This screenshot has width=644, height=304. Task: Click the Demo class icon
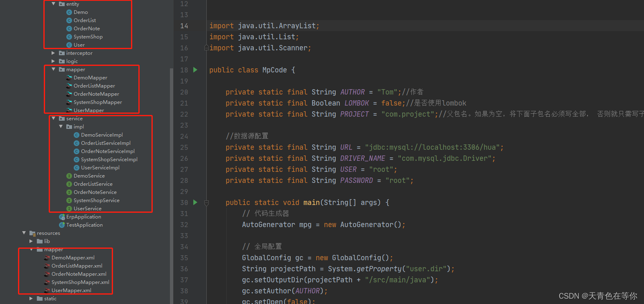click(69, 12)
